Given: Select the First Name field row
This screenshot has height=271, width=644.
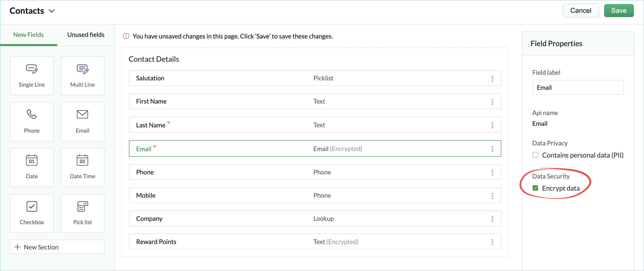Looking at the screenshot, I should pos(315,101).
